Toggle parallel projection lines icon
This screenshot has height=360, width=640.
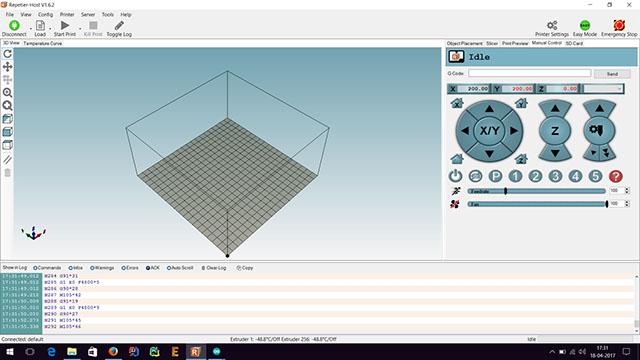pyautogui.click(x=7, y=160)
